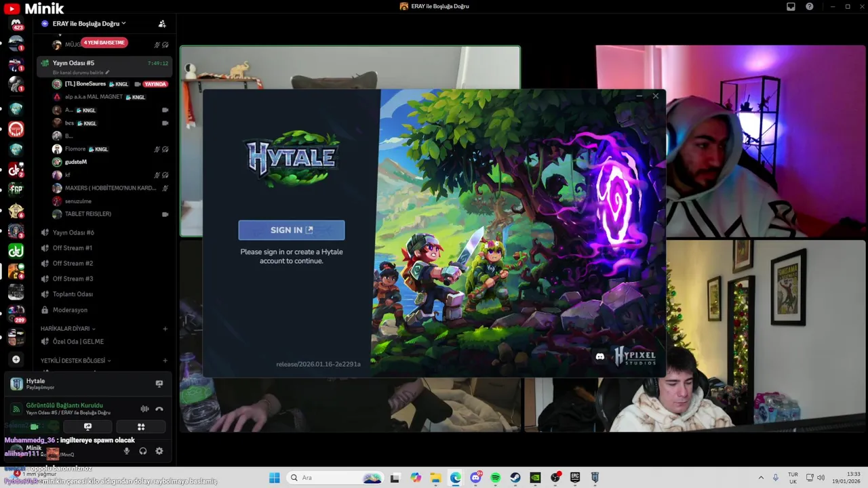
Task: Open the server icon with the 289 badge
Action: pos(16,312)
